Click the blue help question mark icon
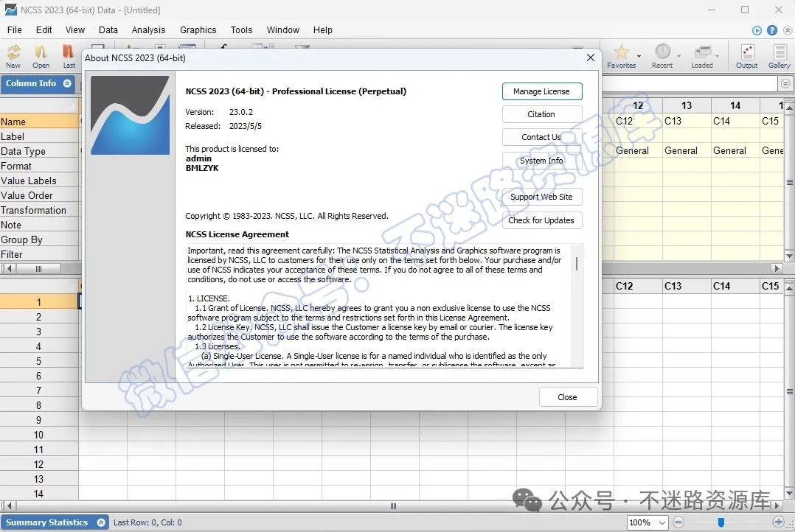This screenshot has height=532, width=795. pos(771,30)
